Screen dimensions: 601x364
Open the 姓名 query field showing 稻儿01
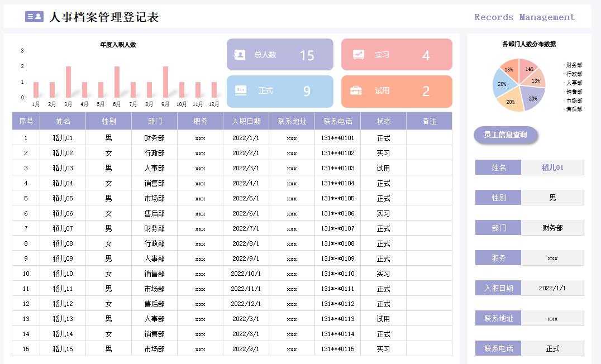(x=552, y=167)
